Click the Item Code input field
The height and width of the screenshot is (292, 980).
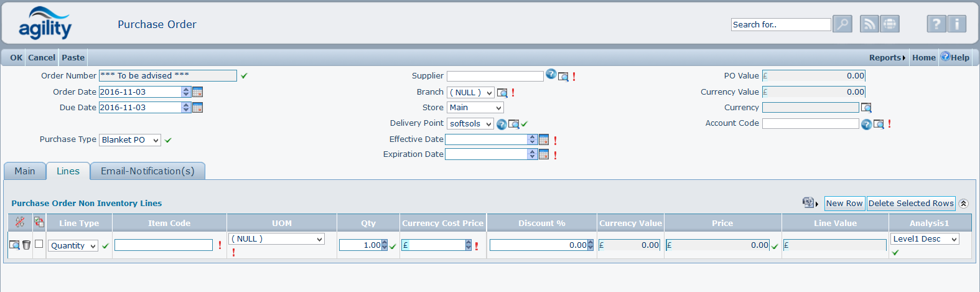tap(164, 245)
